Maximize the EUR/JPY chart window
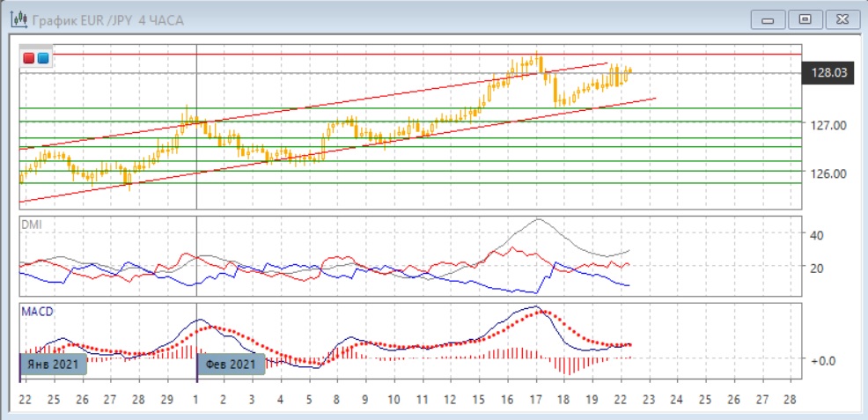 (x=804, y=19)
